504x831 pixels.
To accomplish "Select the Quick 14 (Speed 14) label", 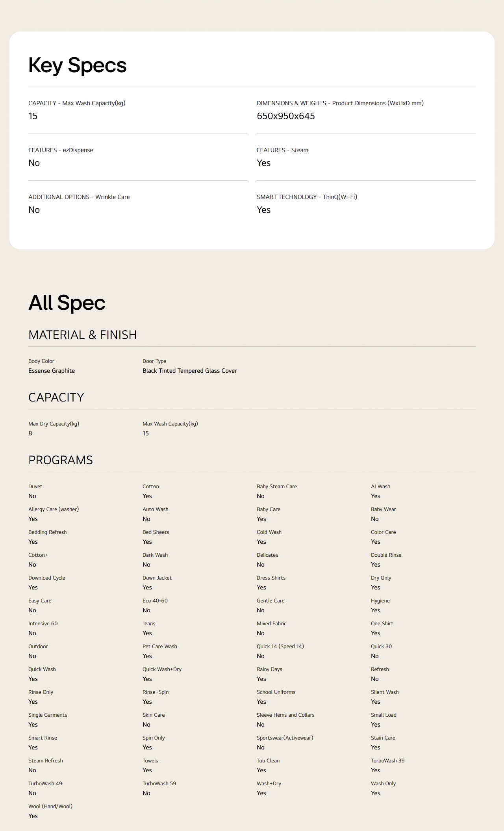I will click(x=280, y=647).
